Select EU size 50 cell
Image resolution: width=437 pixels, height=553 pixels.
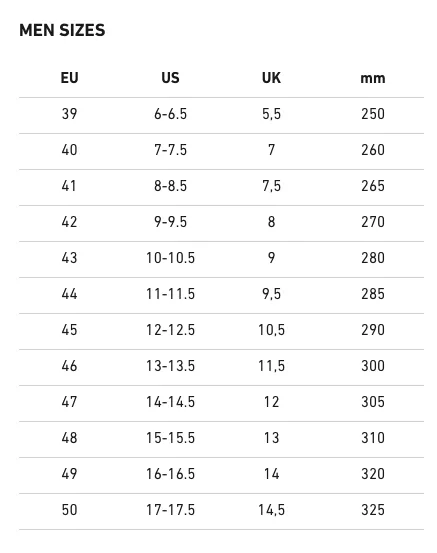pyautogui.click(x=69, y=510)
